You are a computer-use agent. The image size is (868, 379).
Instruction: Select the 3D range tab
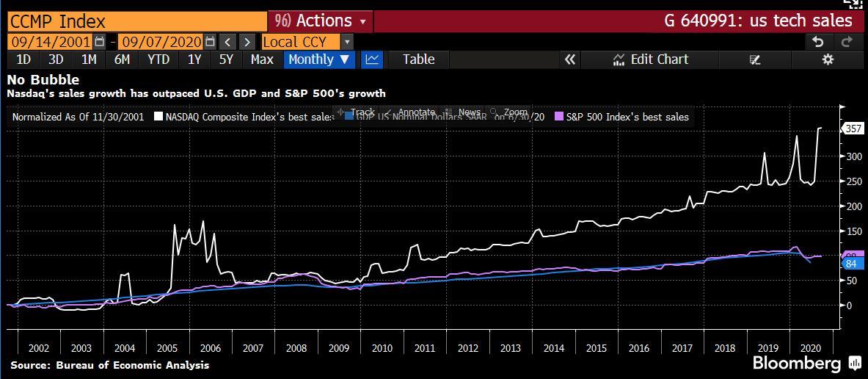coord(56,59)
